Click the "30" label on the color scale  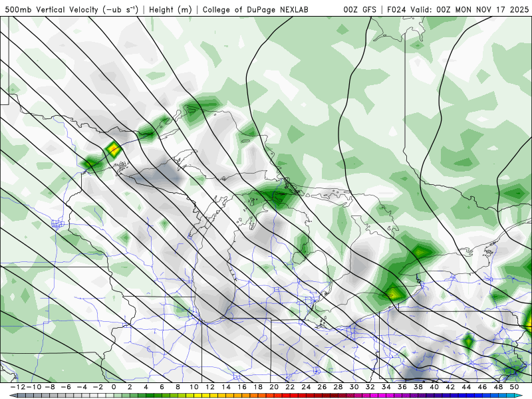(x=354, y=387)
